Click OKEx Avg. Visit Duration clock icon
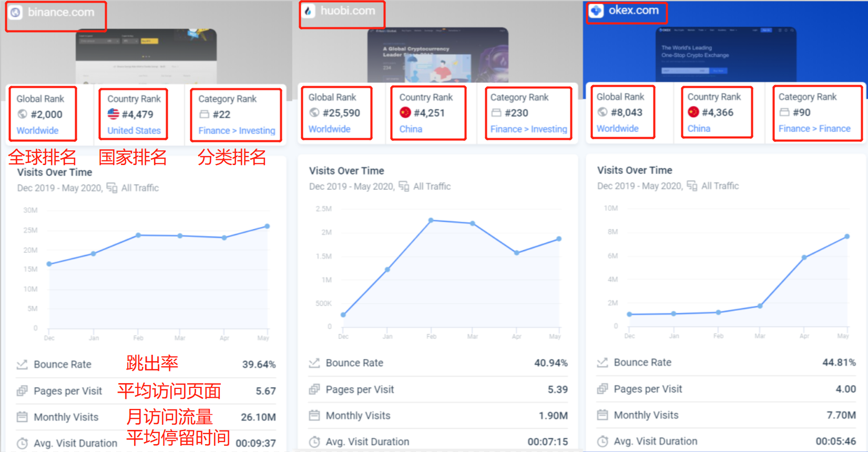868x452 pixels. click(603, 441)
